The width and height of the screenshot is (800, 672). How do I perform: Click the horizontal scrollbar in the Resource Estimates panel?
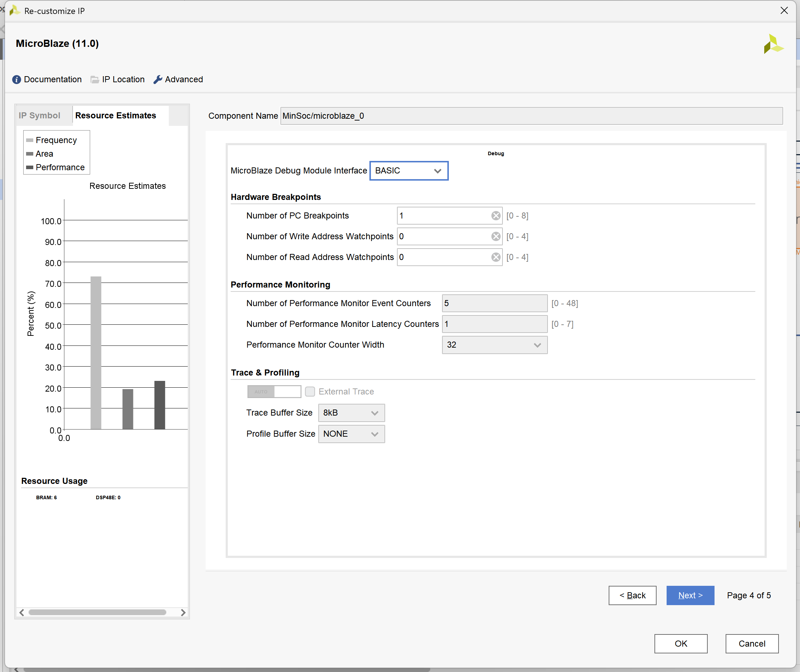coord(97,613)
